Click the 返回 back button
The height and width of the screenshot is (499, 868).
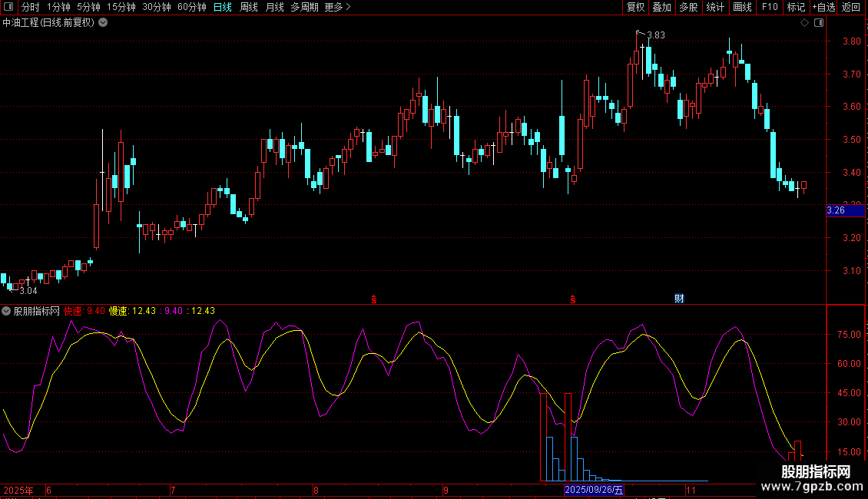point(851,7)
